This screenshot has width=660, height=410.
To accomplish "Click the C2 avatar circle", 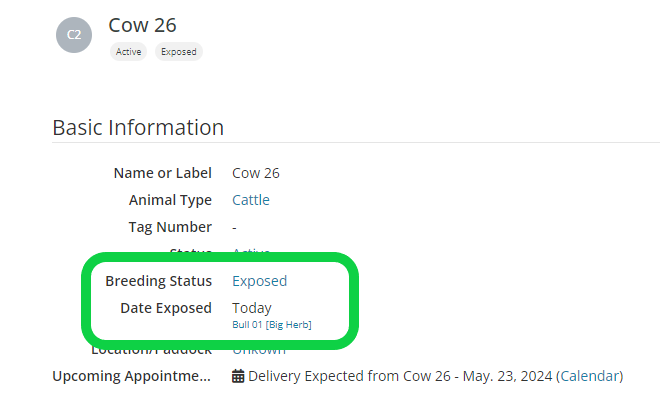I will 74,34.
